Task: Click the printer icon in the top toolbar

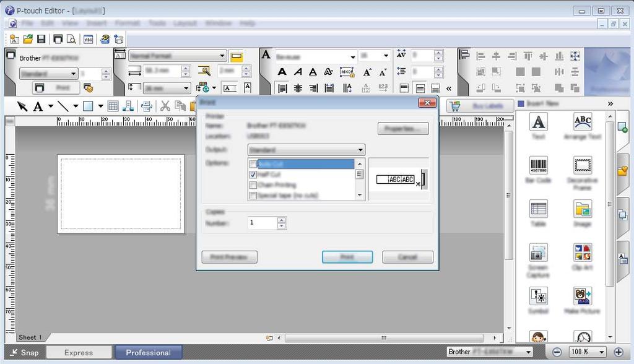Action: coord(58,39)
